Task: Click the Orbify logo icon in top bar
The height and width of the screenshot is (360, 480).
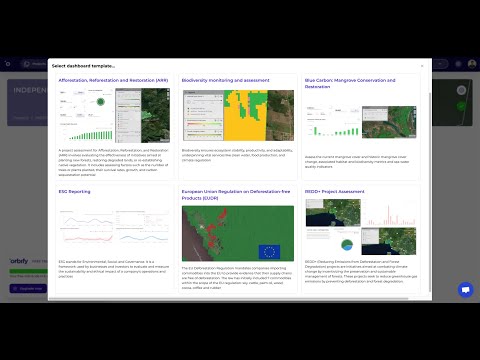Action: tap(8, 64)
